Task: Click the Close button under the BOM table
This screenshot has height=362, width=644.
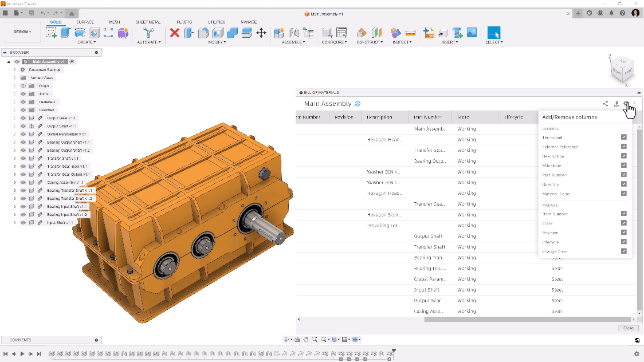Action: (629, 328)
